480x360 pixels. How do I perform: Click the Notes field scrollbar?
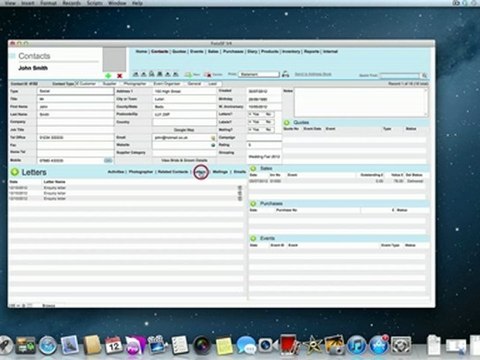click(426, 102)
